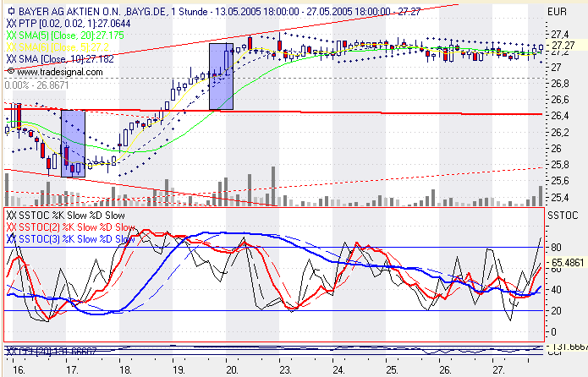Viewport: 588px width, 377px height.
Task: Click the 26,6 price axis label
Action: 559,100
